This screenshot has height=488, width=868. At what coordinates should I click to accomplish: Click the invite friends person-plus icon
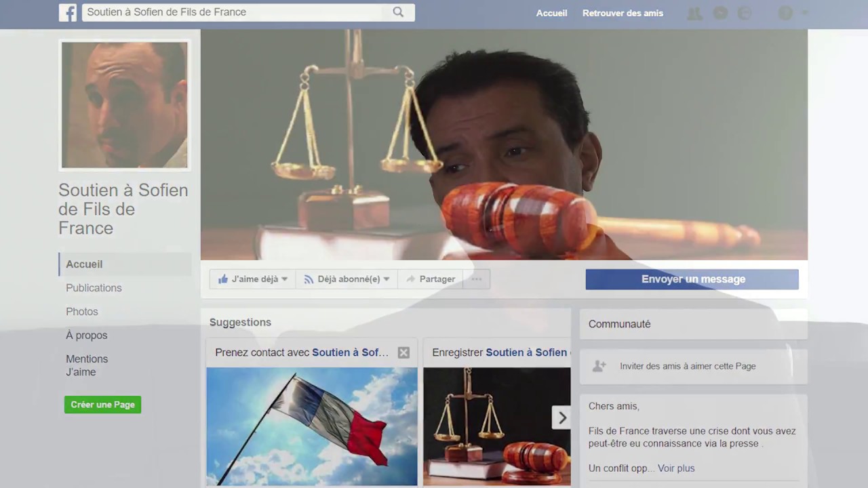[599, 366]
